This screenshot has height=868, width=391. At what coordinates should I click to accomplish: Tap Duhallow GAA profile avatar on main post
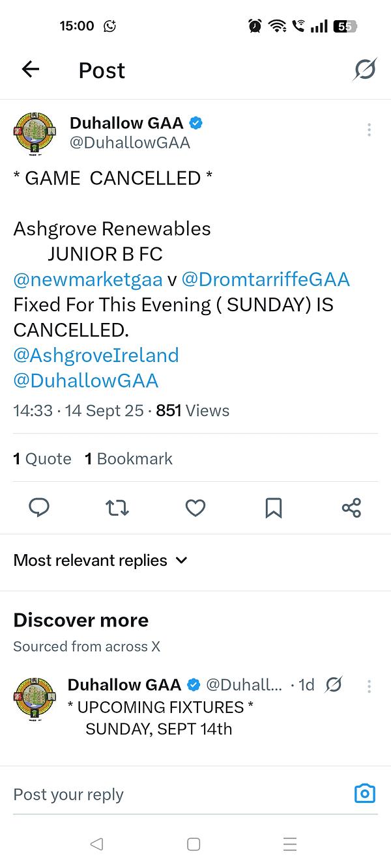coord(35,134)
